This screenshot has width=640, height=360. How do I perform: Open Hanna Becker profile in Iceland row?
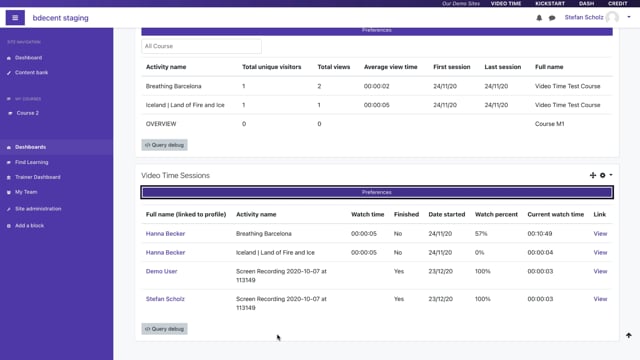tap(165, 252)
